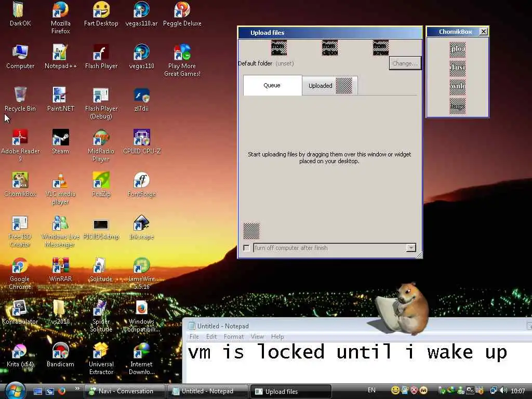Expand the turn off computer dropdown arrow
Viewport: 532px width, 399px height.
410,248
